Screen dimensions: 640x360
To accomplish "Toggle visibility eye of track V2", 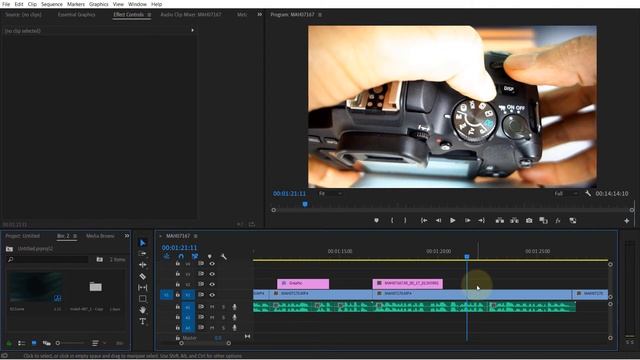I will point(212,284).
